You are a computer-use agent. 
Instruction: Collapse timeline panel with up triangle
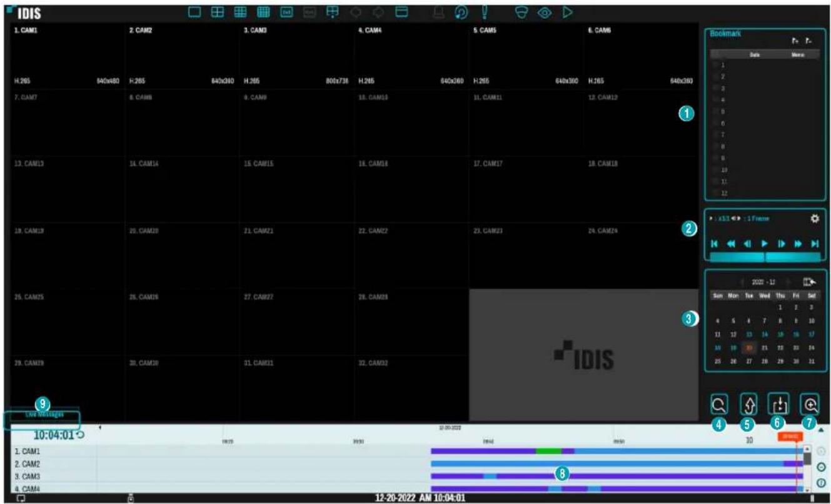[x=821, y=430]
